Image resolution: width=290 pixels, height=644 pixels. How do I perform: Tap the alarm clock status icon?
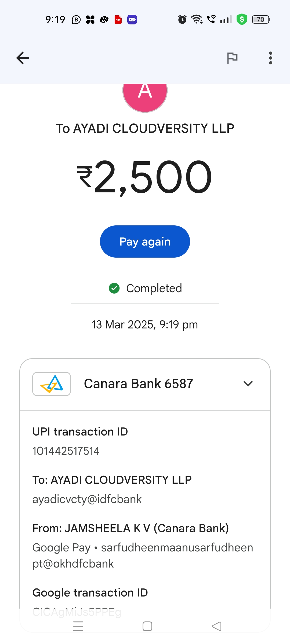tap(182, 19)
